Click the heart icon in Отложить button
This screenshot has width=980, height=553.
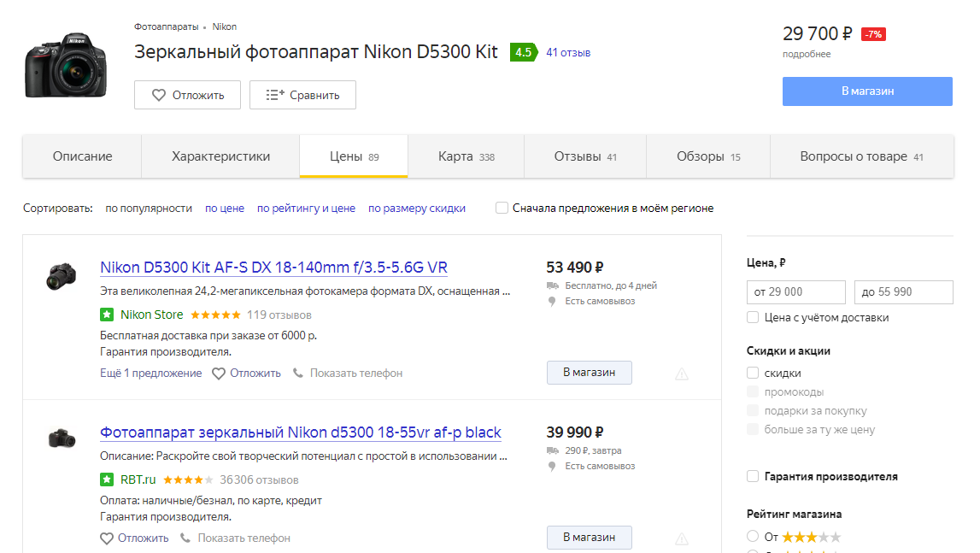tap(159, 95)
